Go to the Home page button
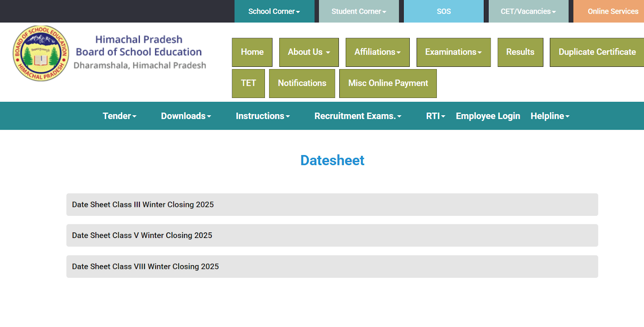Image resolution: width=644 pixels, height=327 pixels. [x=252, y=52]
